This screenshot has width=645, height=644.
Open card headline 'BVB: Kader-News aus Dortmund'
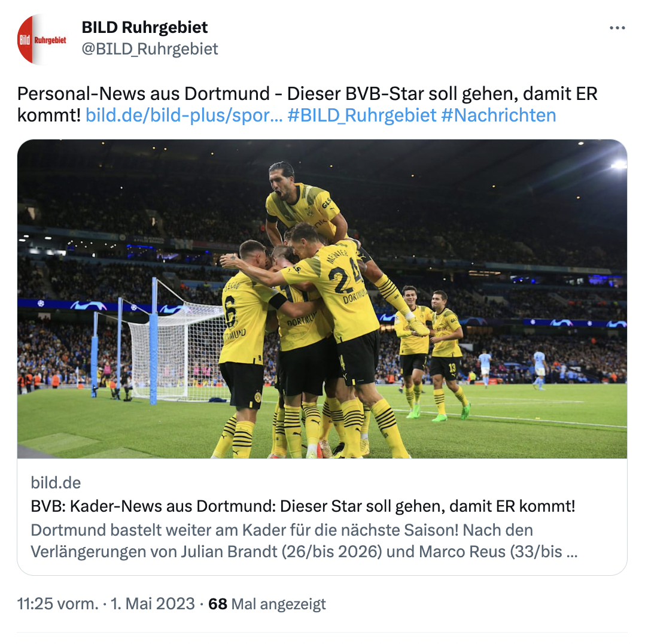pyautogui.click(x=303, y=506)
